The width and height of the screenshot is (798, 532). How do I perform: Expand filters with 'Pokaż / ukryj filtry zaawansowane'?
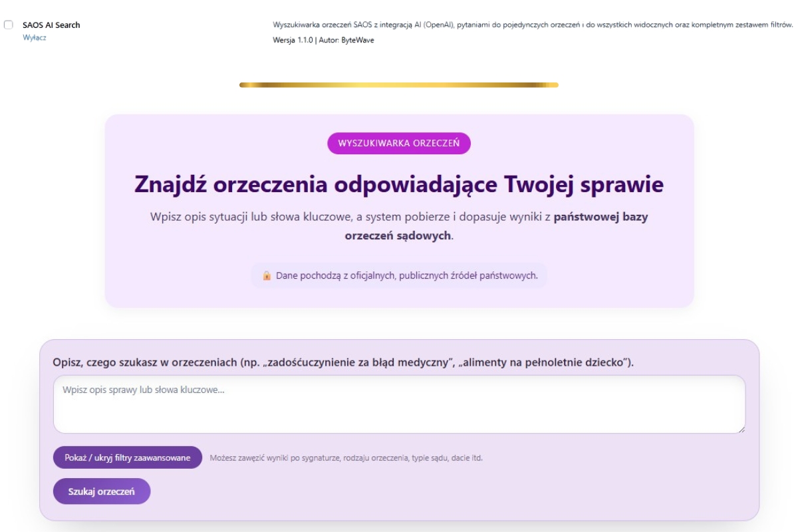tap(128, 458)
